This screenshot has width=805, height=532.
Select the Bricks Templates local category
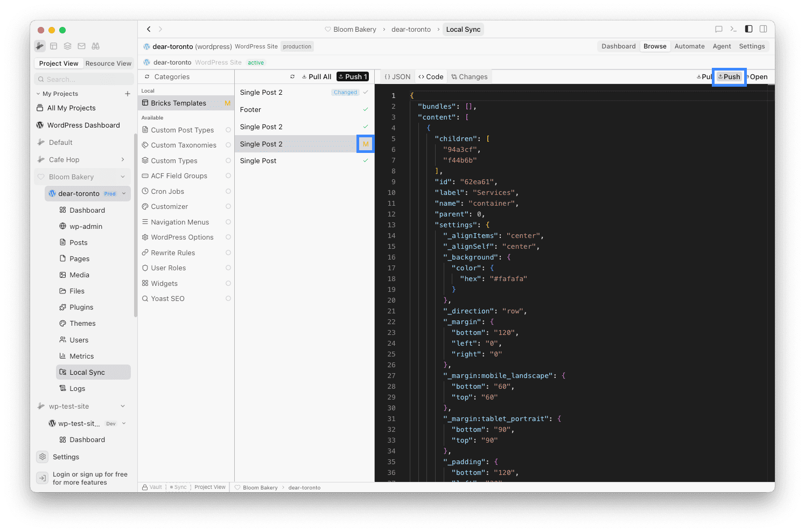tap(186, 103)
